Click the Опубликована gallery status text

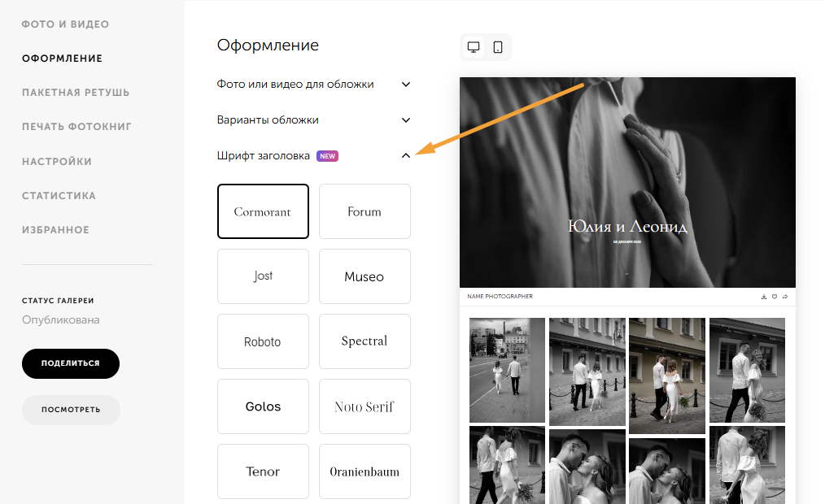[60, 319]
